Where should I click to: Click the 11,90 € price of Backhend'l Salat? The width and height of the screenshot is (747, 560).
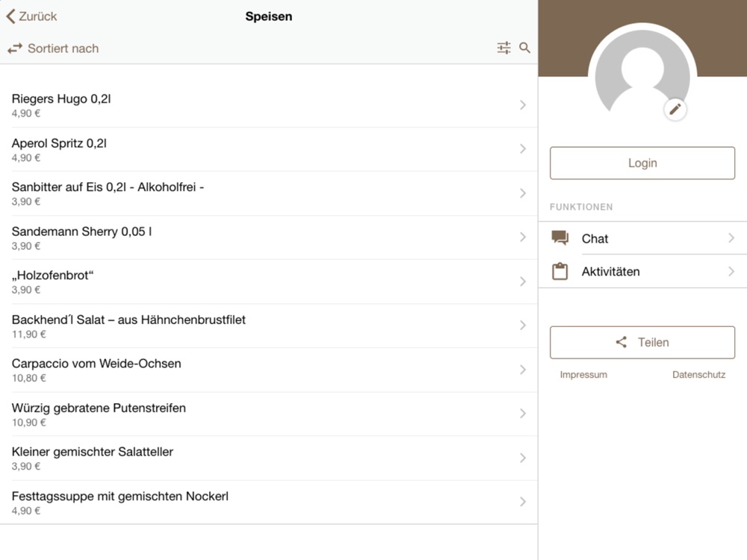[x=28, y=335]
